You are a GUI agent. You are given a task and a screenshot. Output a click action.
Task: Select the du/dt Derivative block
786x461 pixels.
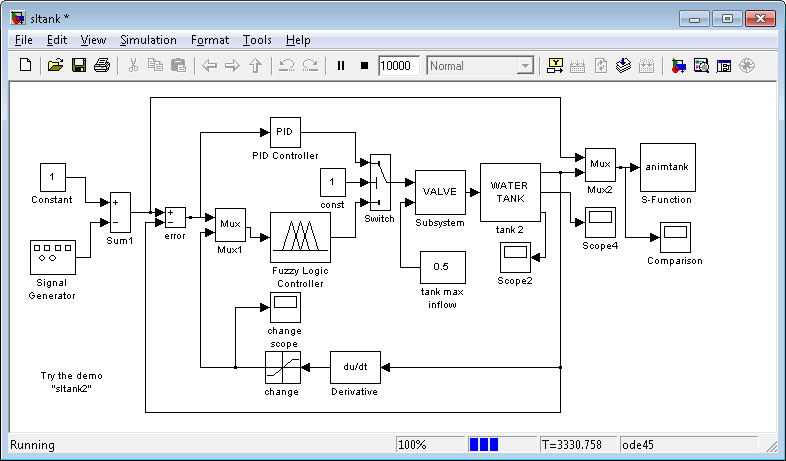click(x=355, y=367)
